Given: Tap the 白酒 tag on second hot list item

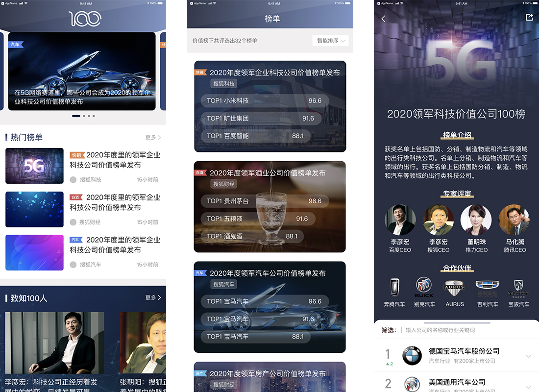Looking at the screenshot, I should [x=76, y=197].
